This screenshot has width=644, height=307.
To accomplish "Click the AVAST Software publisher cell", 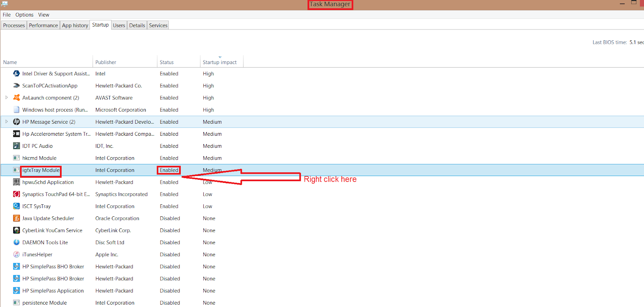I will (114, 97).
